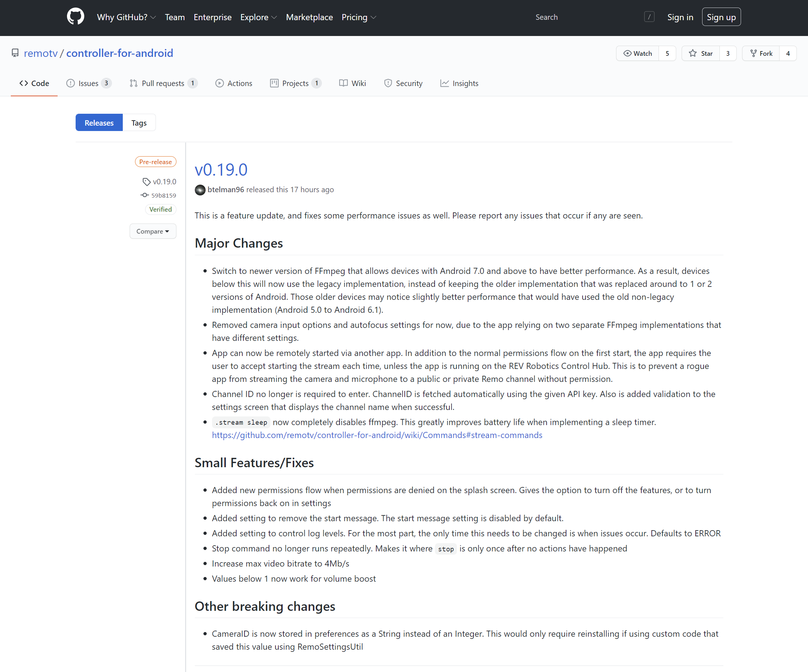Open the Insights tab
Image resolution: width=808 pixels, height=672 pixels.
coord(459,83)
